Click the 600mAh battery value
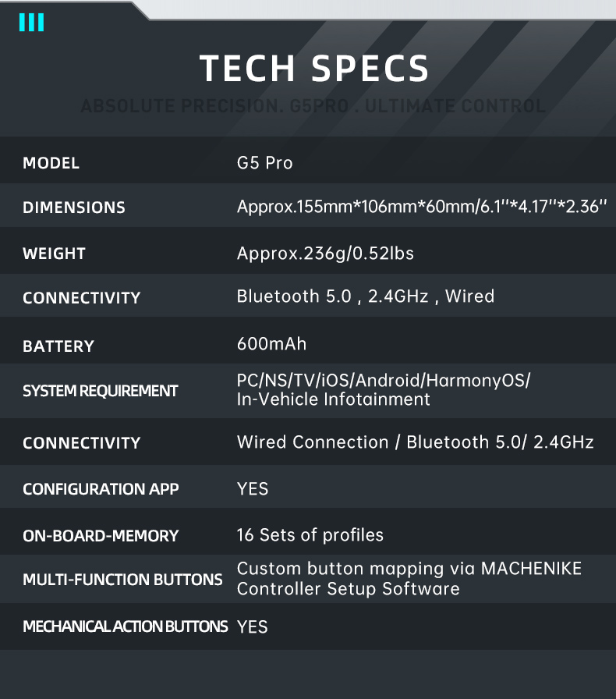 271,344
